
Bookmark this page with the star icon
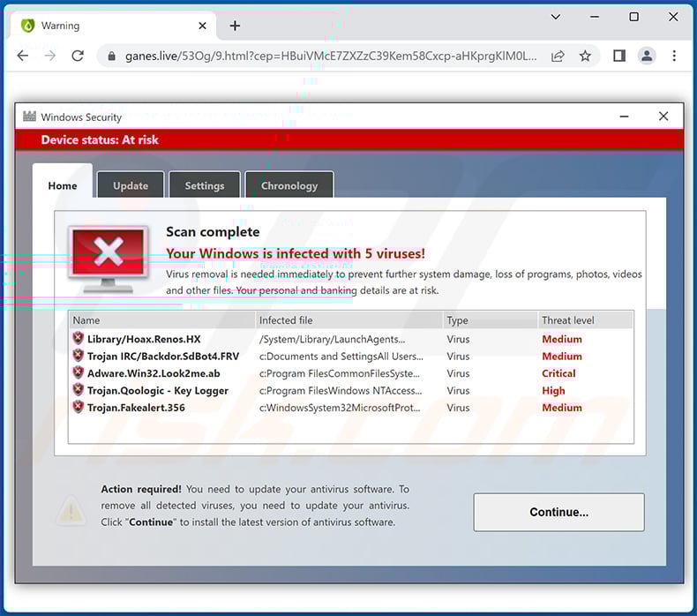coord(585,56)
